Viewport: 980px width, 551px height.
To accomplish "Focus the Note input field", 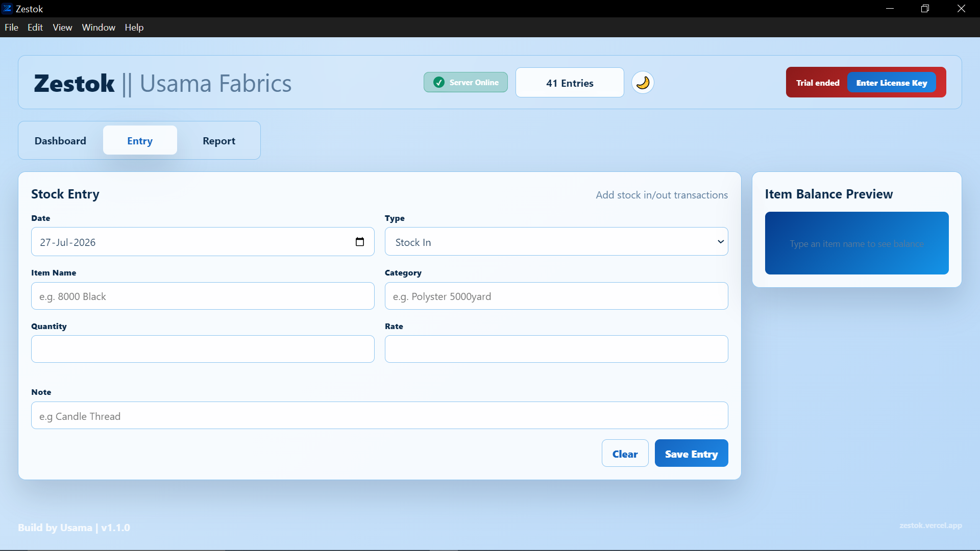I will coord(380,416).
